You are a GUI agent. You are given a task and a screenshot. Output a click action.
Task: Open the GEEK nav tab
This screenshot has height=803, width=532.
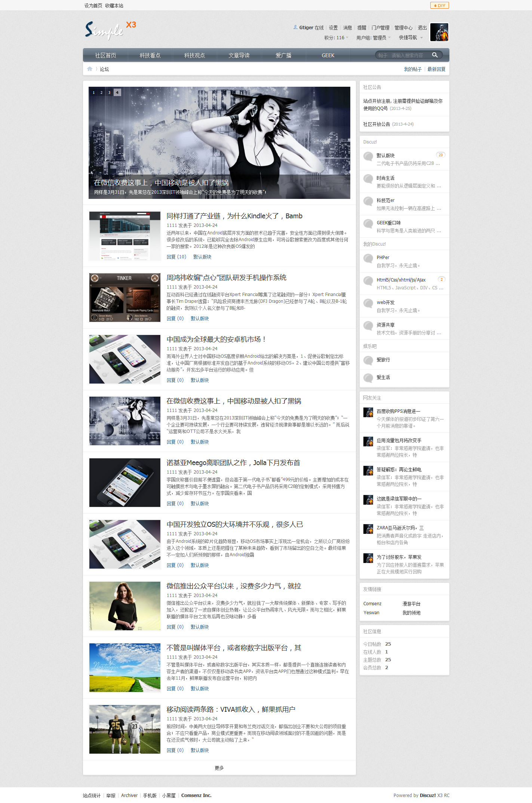[328, 55]
